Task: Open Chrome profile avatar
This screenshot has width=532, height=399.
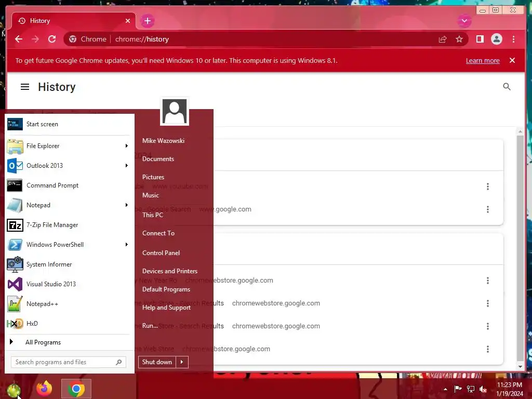Action: pyautogui.click(x=496, y=39)
